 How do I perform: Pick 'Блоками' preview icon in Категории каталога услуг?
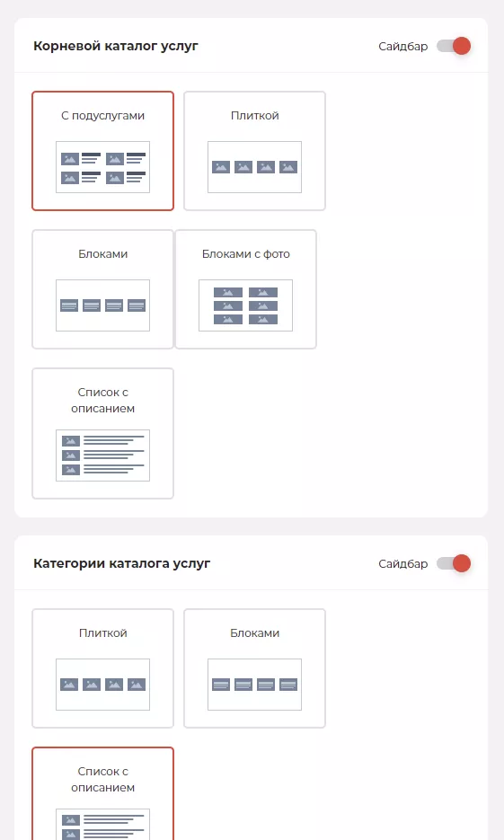click(x=254, y=685)
